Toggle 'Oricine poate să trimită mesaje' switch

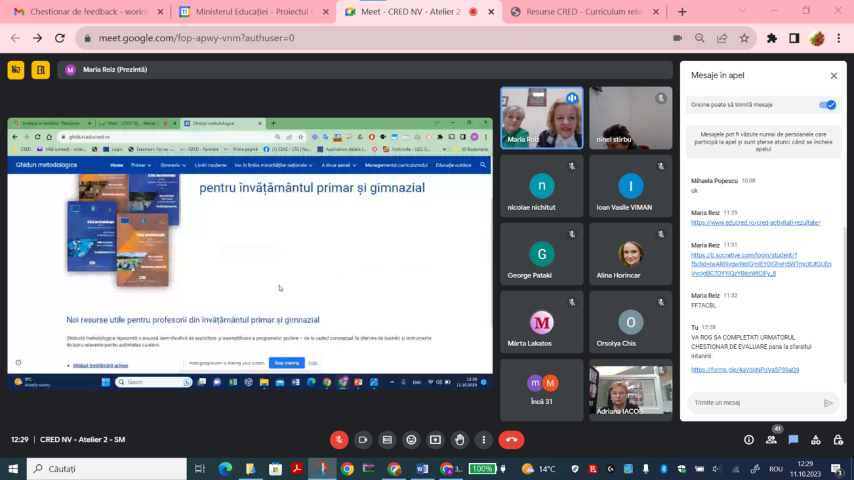pyautogui.click(x=827, y=104)
